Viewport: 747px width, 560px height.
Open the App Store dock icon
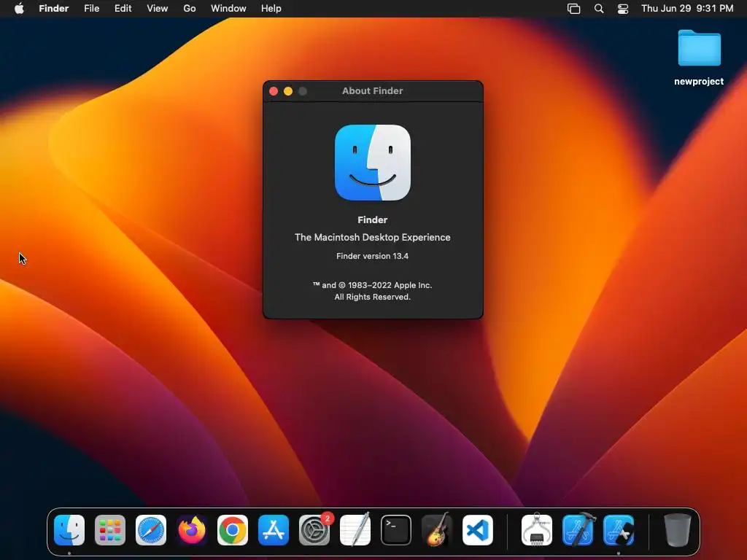(x=274, y=530)
